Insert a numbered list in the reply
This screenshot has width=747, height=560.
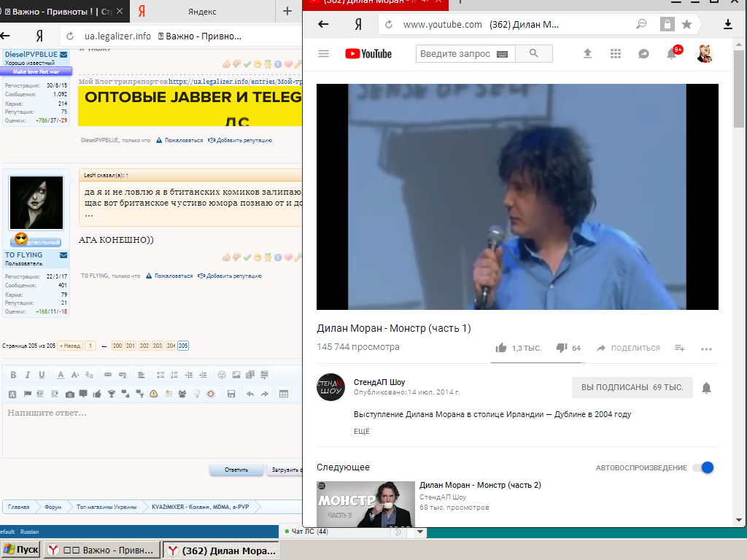pyautogui.click(x=174, y=375)
